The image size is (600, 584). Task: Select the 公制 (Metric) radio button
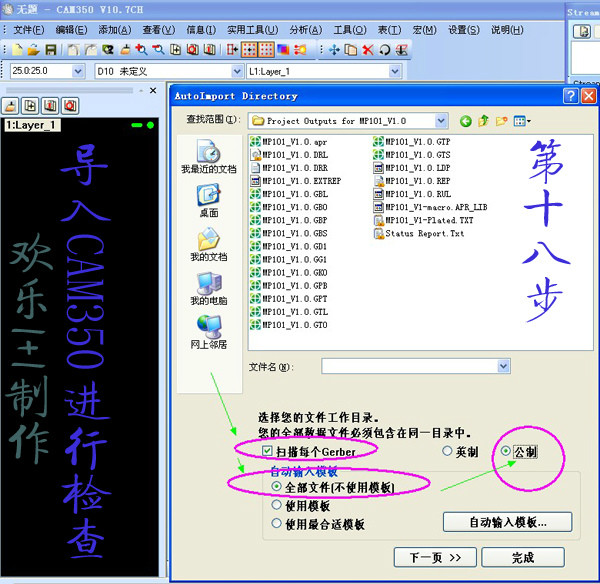tap(505, 451)
